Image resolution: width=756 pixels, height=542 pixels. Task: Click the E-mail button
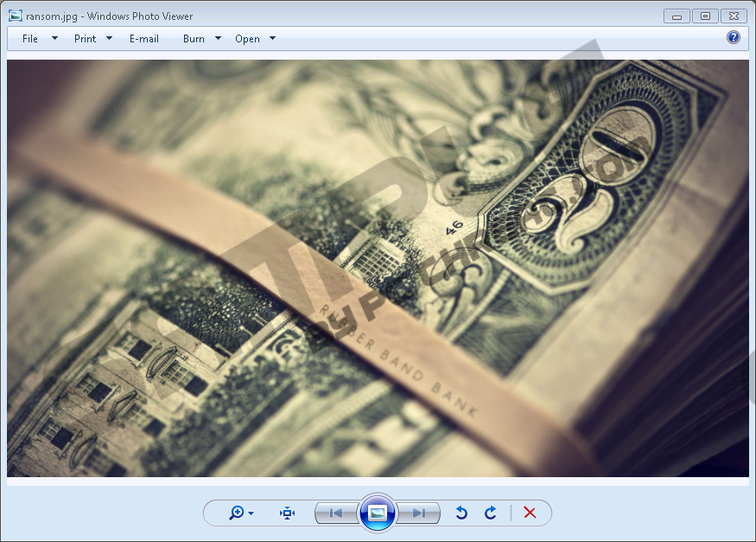144,38
